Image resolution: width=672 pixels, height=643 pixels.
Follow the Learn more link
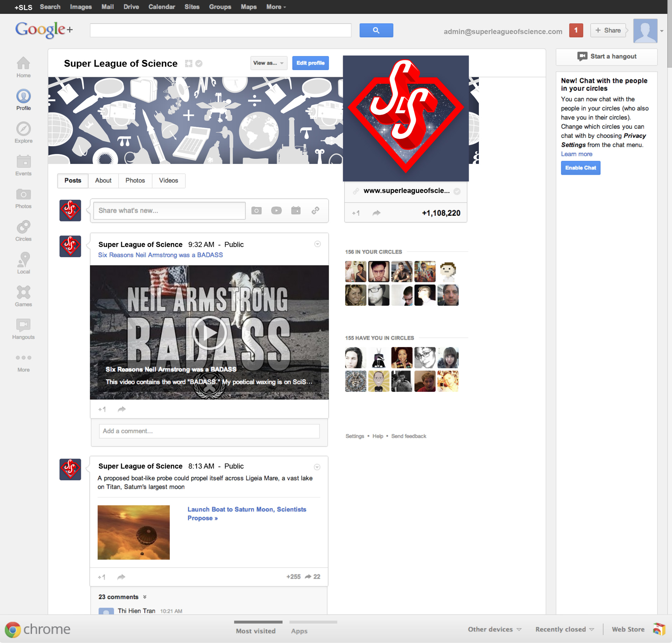576,154
